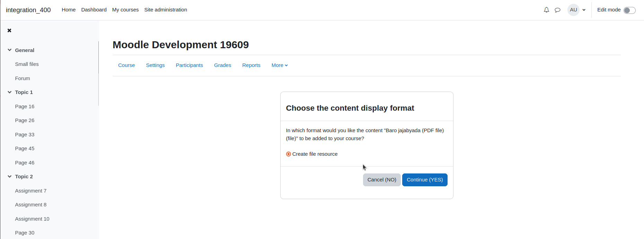Select the General section heading
The height and width of the screenshot is (239, 644).
pyautogui.click(x=25, y=50)
